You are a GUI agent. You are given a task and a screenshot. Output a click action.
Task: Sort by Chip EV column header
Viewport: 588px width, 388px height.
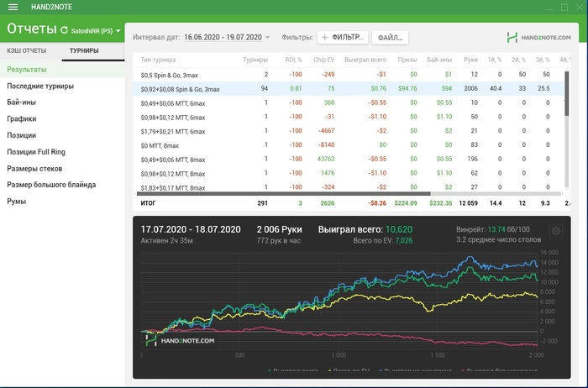(323, 60)
